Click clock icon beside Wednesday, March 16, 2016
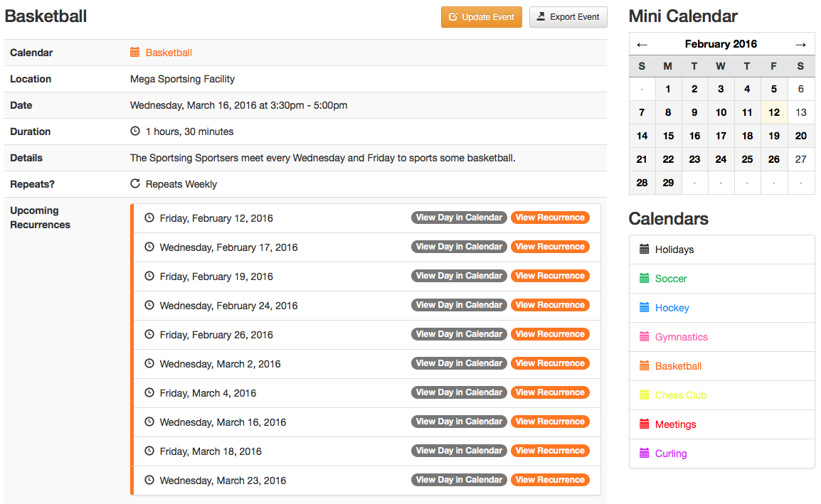The width and height of the screenshot is (821, 504). click(x=149, y=422)
